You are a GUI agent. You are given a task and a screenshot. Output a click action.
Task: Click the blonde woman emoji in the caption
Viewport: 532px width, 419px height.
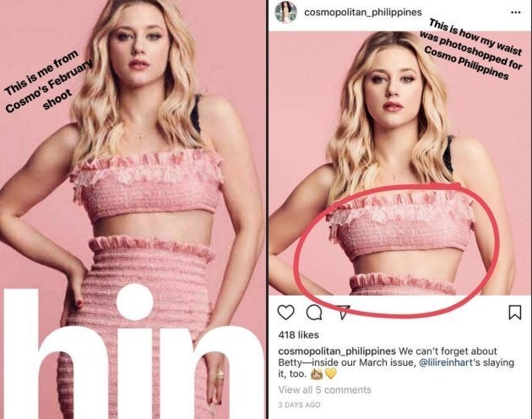coord(318,373)
